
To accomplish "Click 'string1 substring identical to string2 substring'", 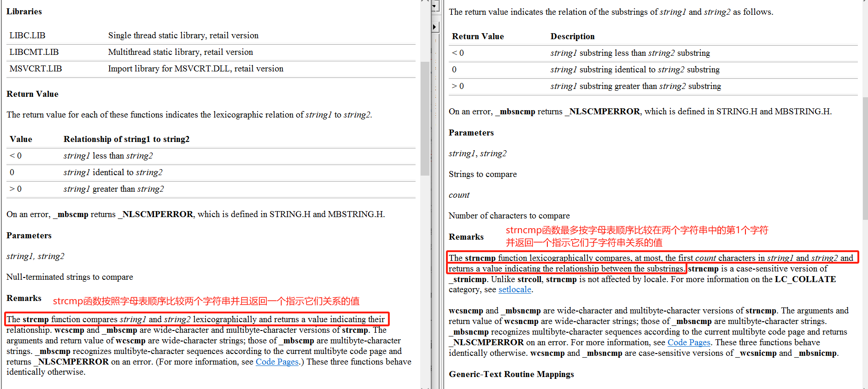I will pyautogui.click(x=635, y=70).
